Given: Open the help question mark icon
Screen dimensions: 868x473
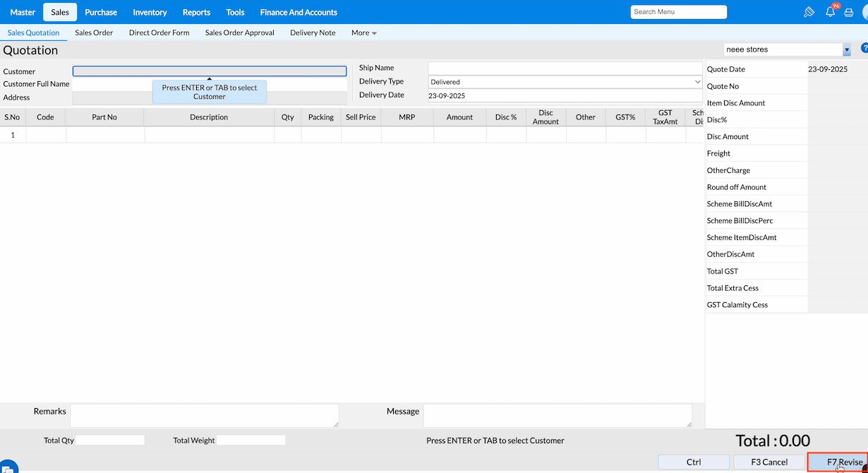Looking at the screenshot, I should click(864, 49).
